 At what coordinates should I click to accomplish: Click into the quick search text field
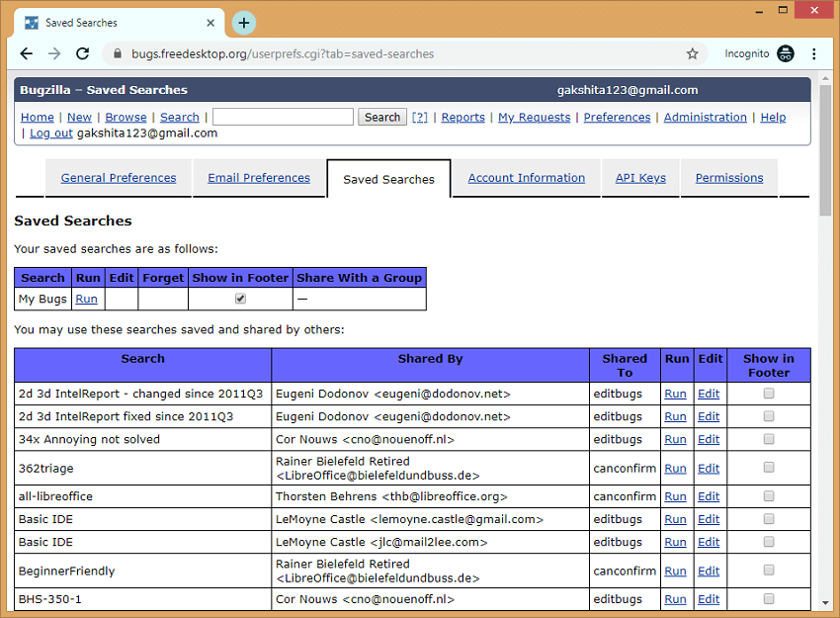click(283, 117)
